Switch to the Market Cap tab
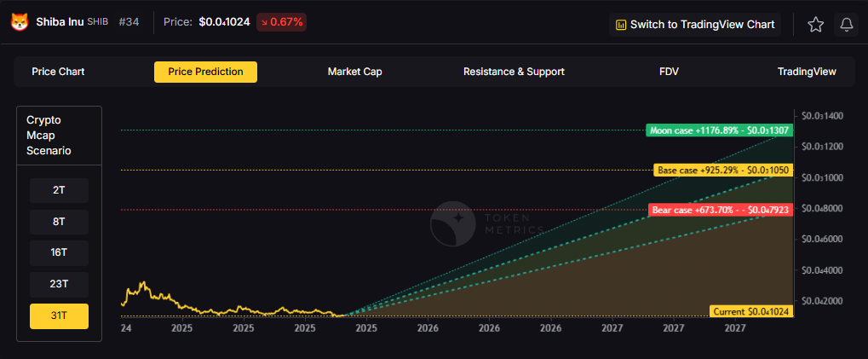Image resolution: width=868 pixels, height=359 pixels. (355, 72)
